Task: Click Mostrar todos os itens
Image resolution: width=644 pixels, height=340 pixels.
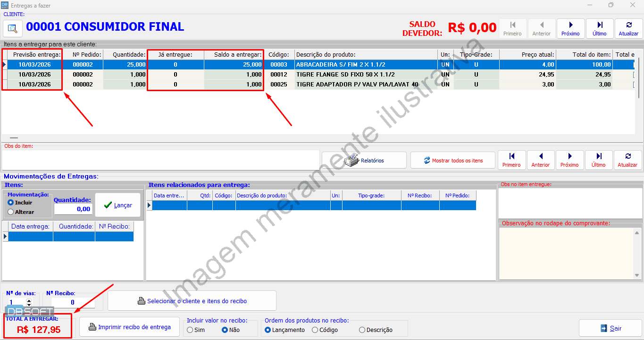Action: click(x=452, y=160)
